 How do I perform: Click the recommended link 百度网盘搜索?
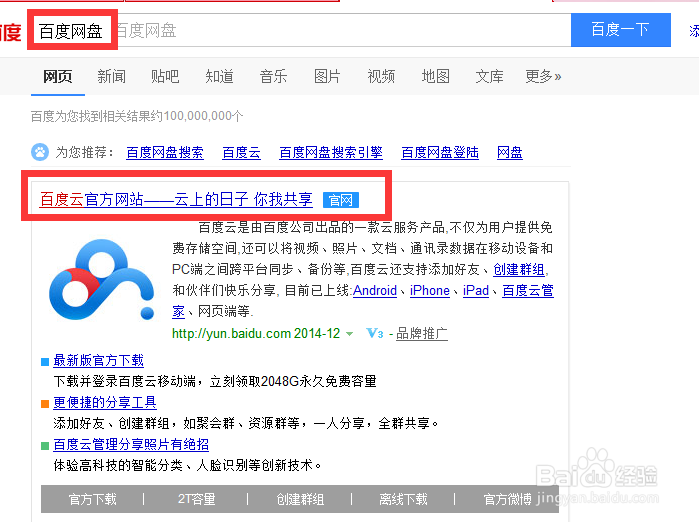(x=165, y=152)
